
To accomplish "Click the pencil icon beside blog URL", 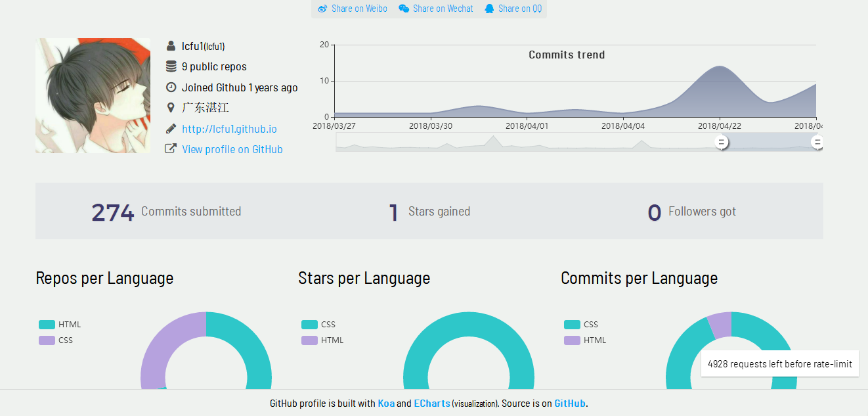I will coord(171,128).
